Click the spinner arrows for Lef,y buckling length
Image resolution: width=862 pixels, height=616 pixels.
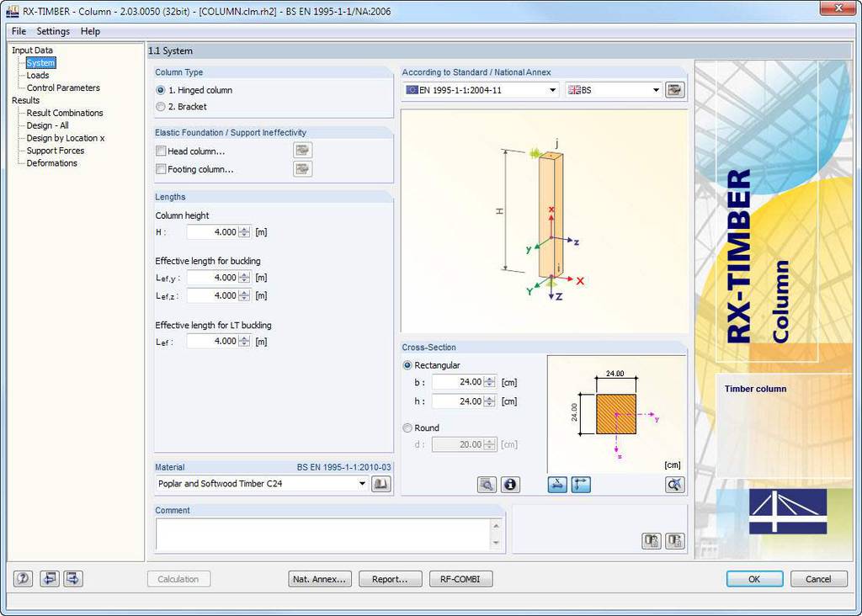(245, 278)
